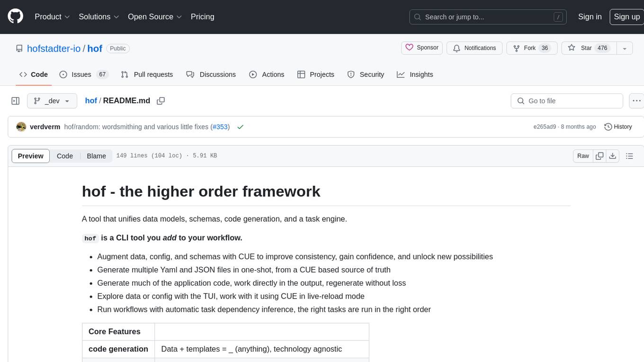This screenshot has width=644, height=362.
Task: Open the _dev branch selector
Action: (52, 101)
